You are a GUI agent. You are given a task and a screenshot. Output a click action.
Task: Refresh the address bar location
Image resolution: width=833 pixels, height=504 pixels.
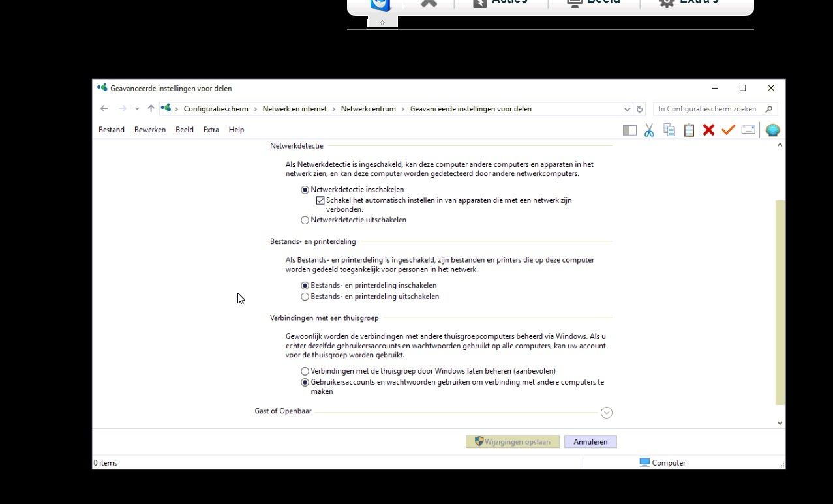click(x=639, y=109)
